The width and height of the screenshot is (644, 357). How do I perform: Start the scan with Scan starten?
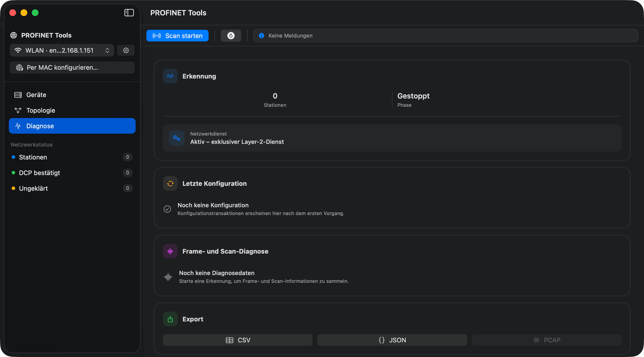pyautogui.click(x=177, y=36)
